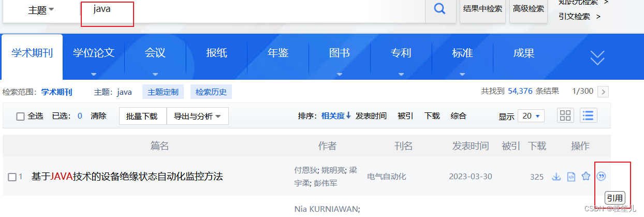Click into the search box containing java
Screen dimensions: 644x217
pyautogui.click(x=254, y=10)
